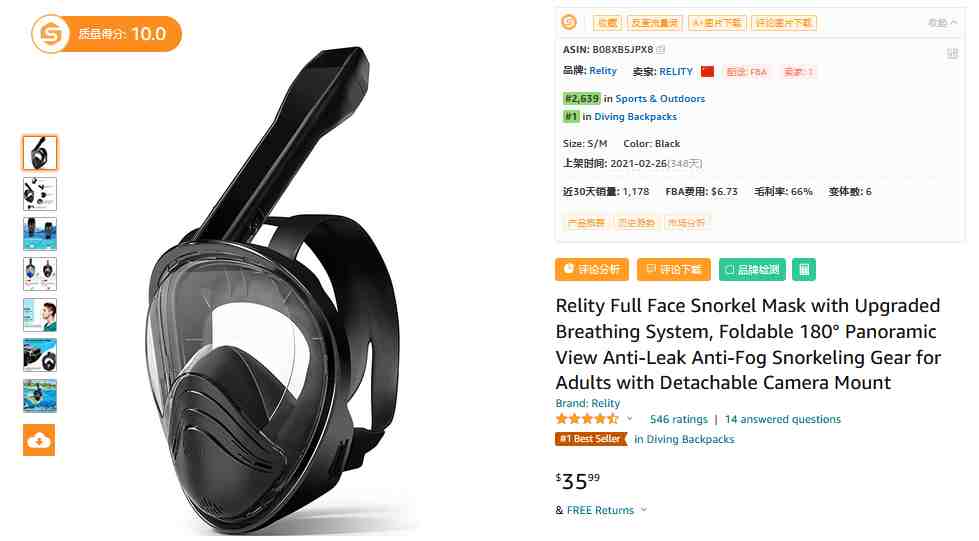Collapse the panel with 收起 toggle
979x541 pixels.
click(x=942, y=23)
